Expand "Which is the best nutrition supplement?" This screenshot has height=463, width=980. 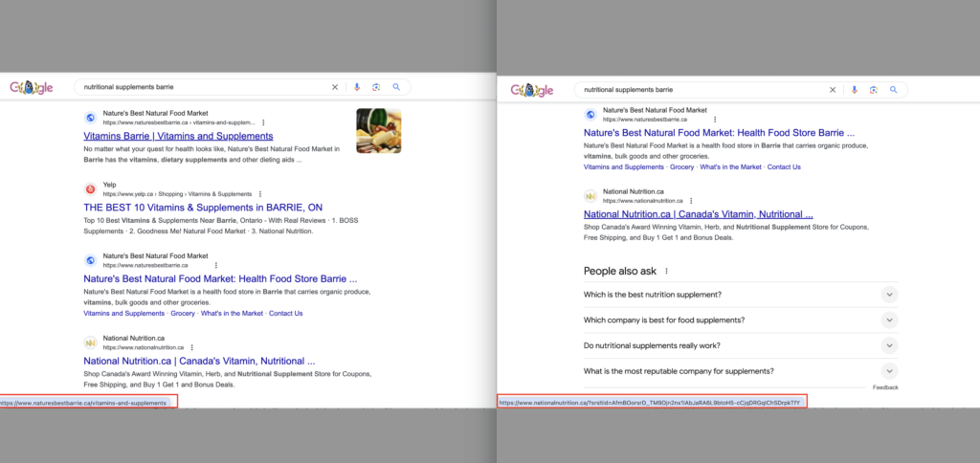click(x=889, y=295)
